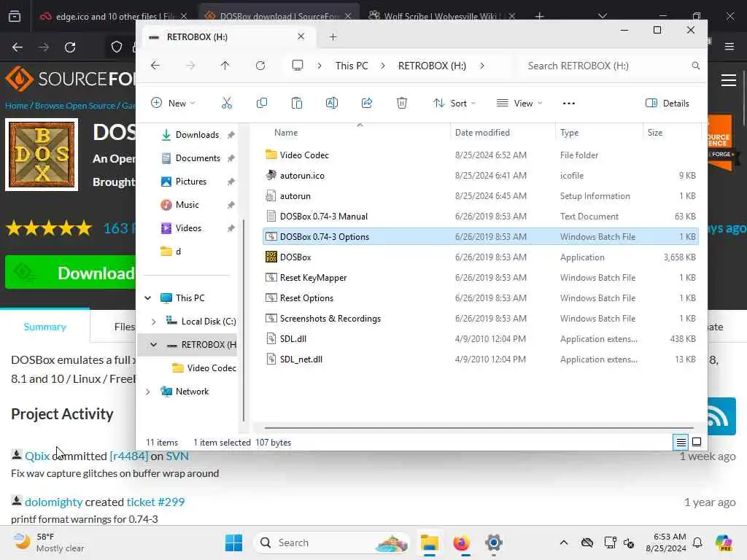Screen dimensions: 747x560
Task: Collapse the RETROBOX (H:) tree node
Action: pos(153,345)
